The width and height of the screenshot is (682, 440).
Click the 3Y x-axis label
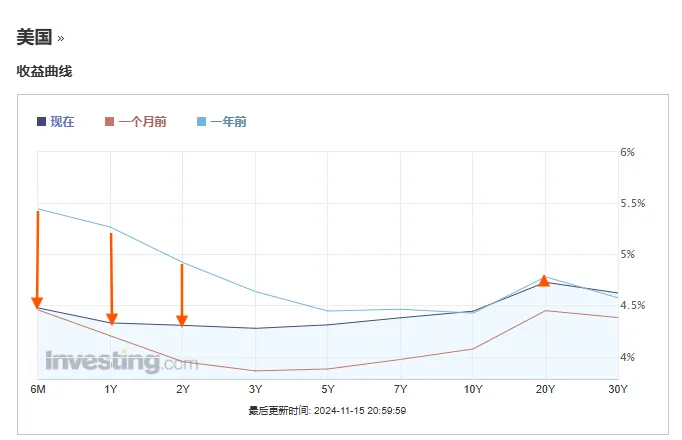255,389
